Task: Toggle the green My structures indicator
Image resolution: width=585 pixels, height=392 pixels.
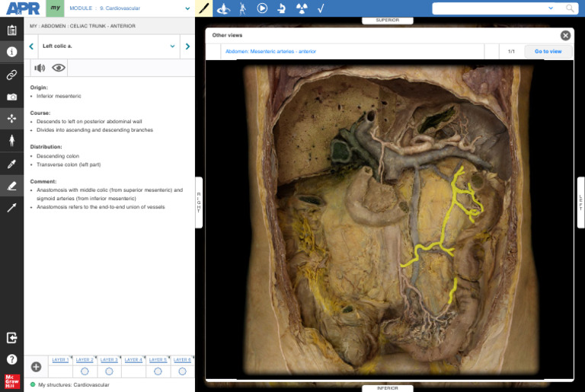Action: 33,384
